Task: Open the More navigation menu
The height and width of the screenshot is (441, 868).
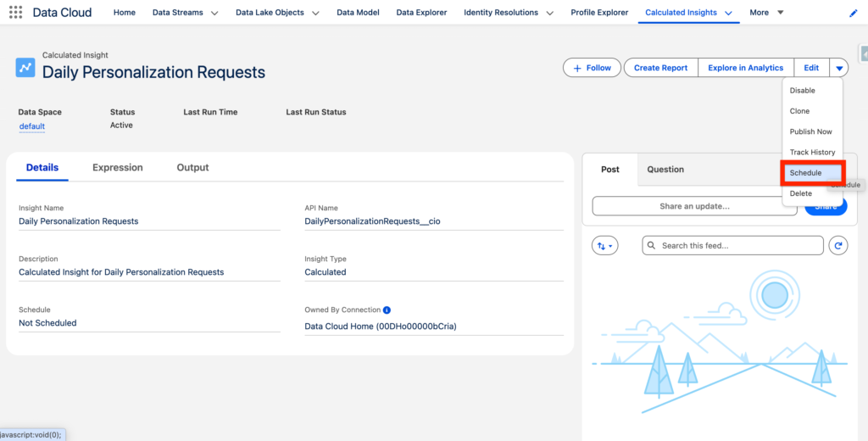Action: [766, 13]
